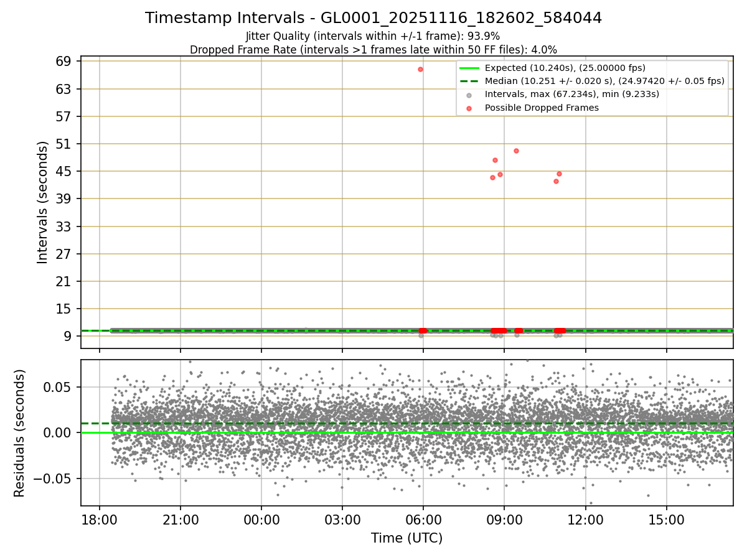
Task: Click the 'Expected (10.240s), (25.00000 fps)' legend label
Action: click(565, 68)
